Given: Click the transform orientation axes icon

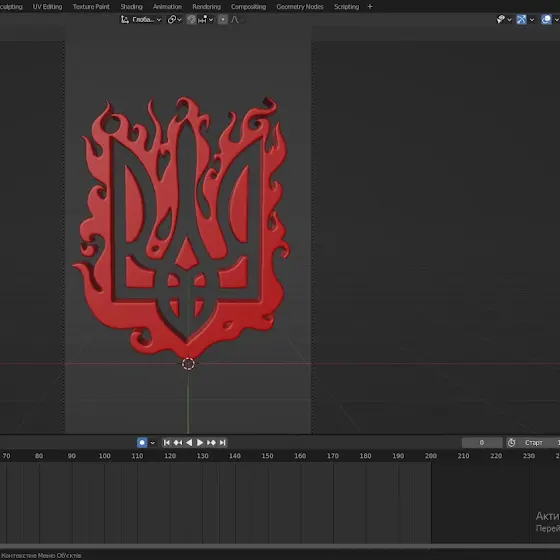Looking at the screenshot, I should click(x=124, y=20).
